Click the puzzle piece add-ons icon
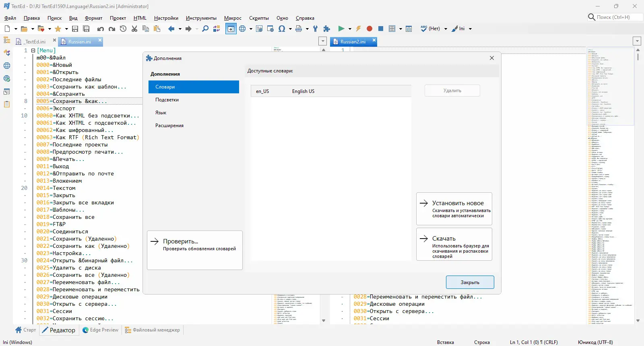This screenshot has height=346, width=644. pyautogui.click(x=327, y=29)
